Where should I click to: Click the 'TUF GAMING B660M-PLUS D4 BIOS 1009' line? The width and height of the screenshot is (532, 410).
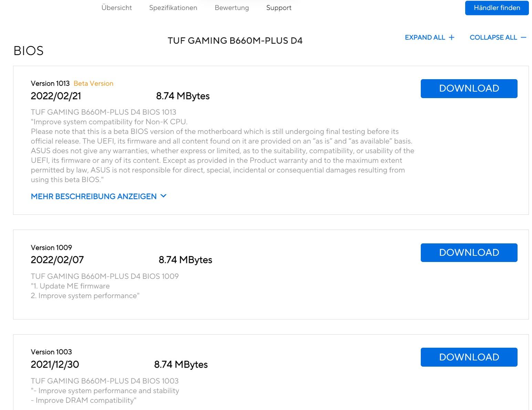click(x=105, y=276)
